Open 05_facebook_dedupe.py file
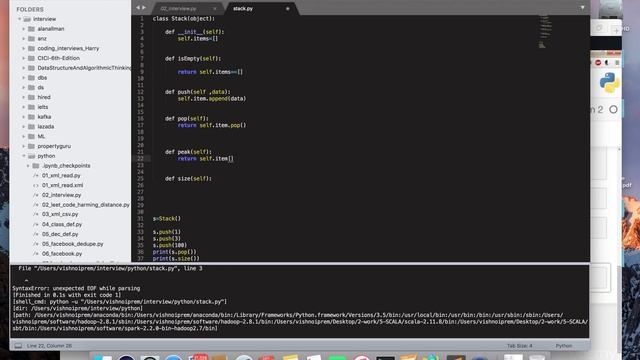The height and width of the screenshot is (360, 640). pyautogui.click(x=73, y=244)
